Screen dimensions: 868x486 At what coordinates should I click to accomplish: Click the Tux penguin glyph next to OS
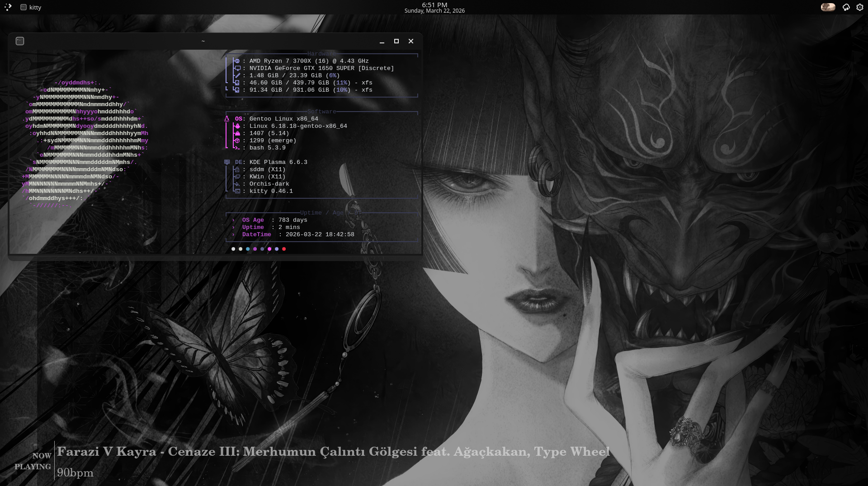pyautogui.click(x=227, y=119)
